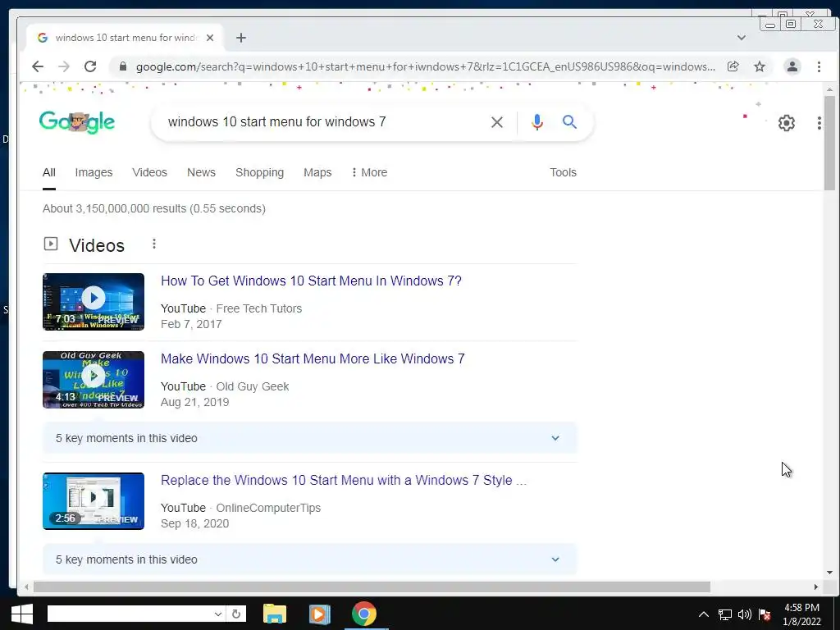Image resolution: width=840 pixels, height=630 pixels.
Task: Open search Tools options
Action: (x=563, y=172)
